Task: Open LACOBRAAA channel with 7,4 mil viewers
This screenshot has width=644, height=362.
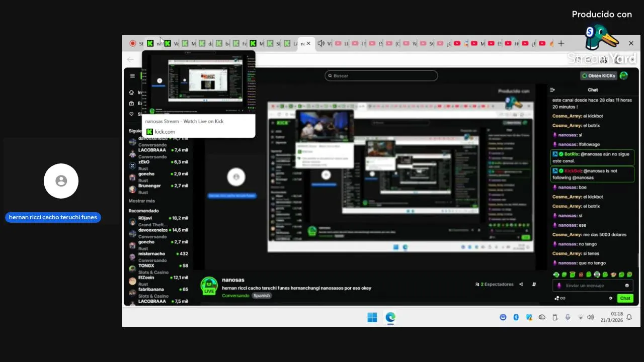Action: click(158, 152)
